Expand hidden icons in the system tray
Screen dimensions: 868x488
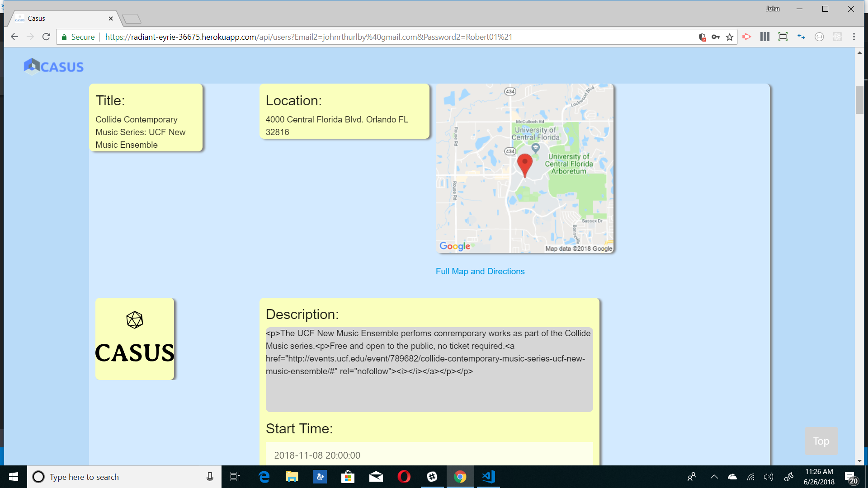pyautogui.click(x=715, y=477)
